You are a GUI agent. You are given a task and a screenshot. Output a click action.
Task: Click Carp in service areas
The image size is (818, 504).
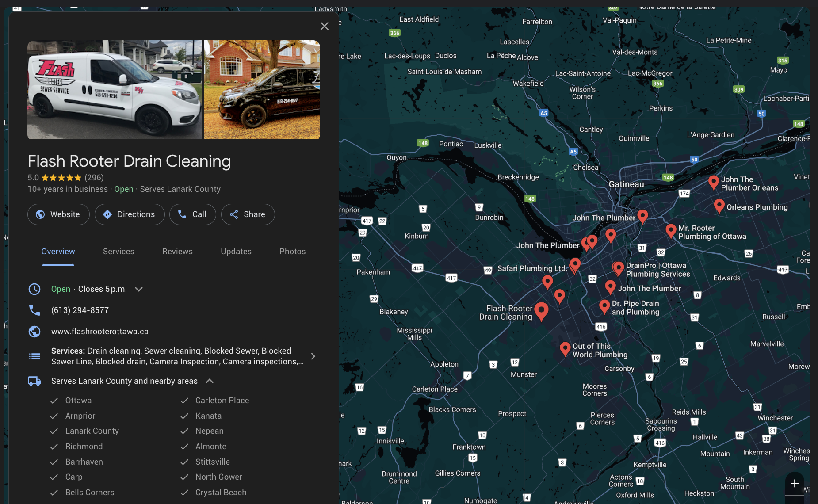74,477
